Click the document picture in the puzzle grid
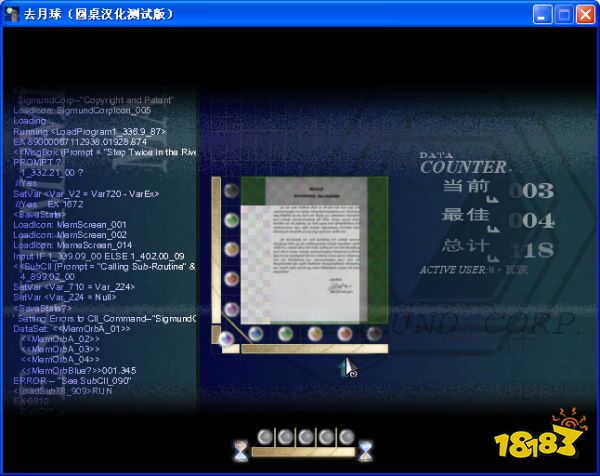The image size is (600, 476). click(303, 250)
